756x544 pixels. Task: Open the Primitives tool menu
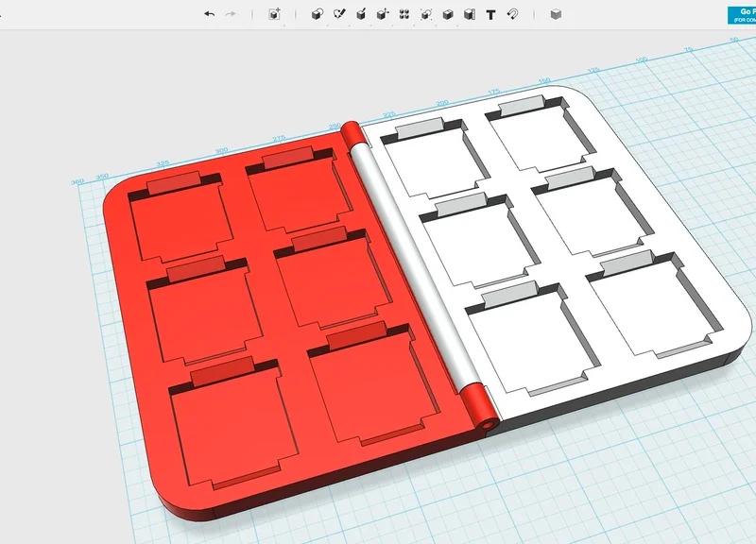(317, 14)
